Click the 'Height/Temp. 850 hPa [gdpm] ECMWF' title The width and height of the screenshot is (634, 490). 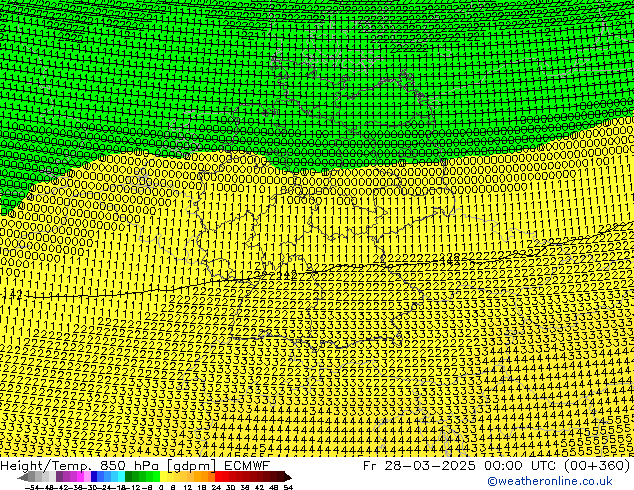coord(135,465)
